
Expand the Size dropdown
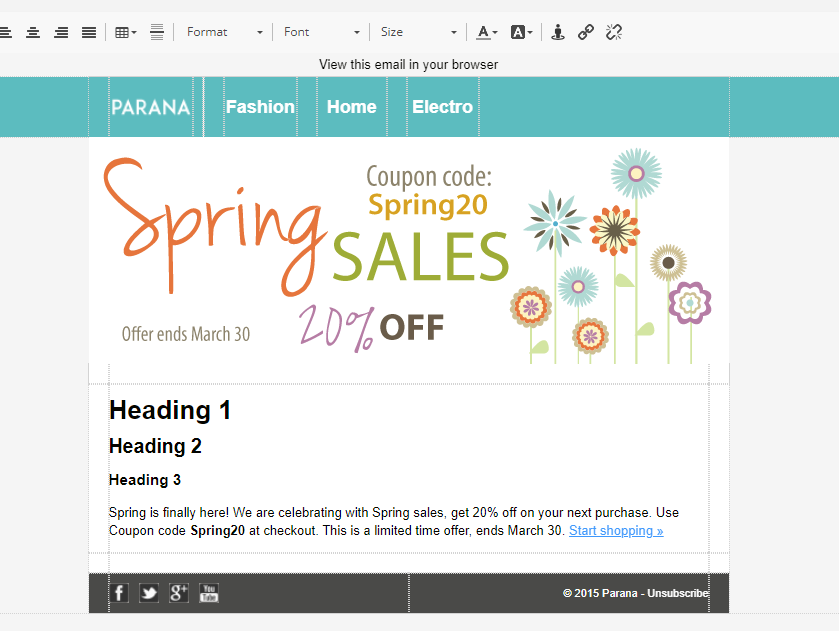click(418, 32)
